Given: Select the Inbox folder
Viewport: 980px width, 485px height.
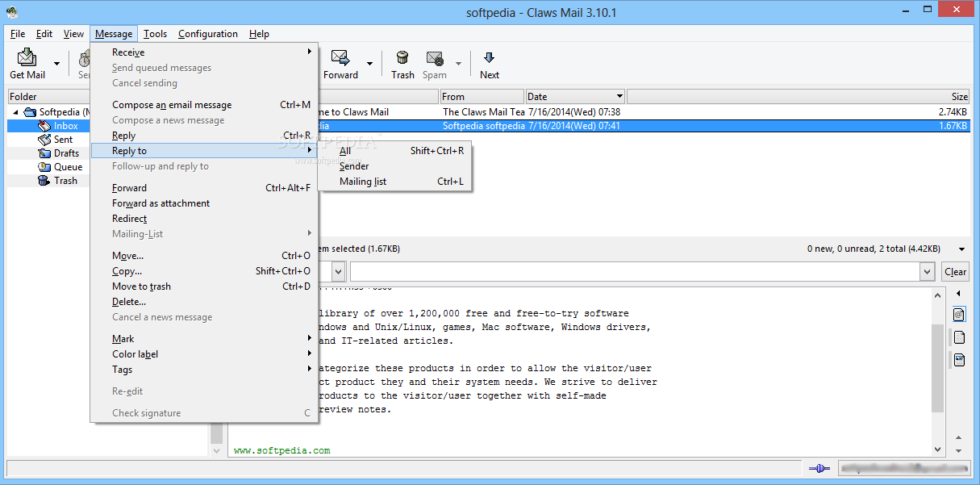Looking at the screenshot, I should click(65, 126).
